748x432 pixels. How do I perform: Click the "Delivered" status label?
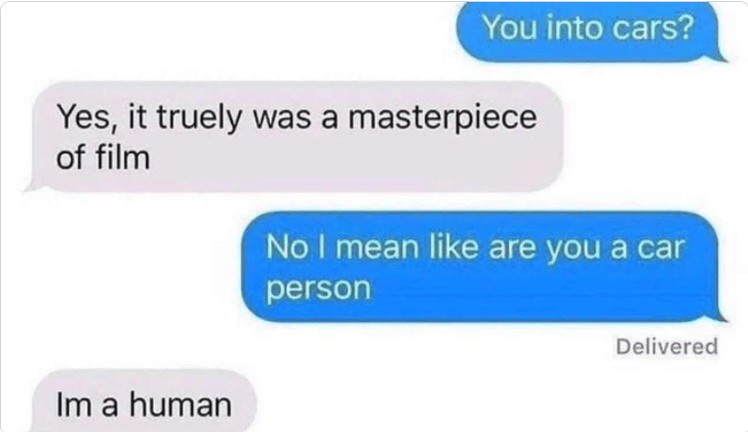coord(666,346)
